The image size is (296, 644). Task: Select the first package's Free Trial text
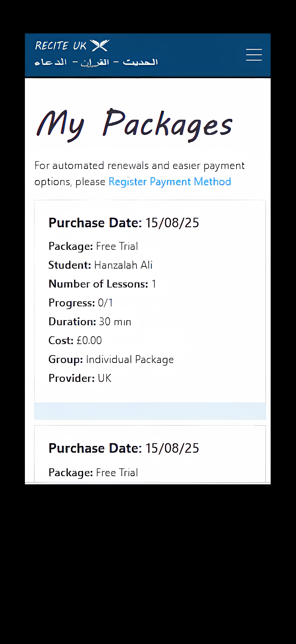pyautogui.click(x=117, y=246)
